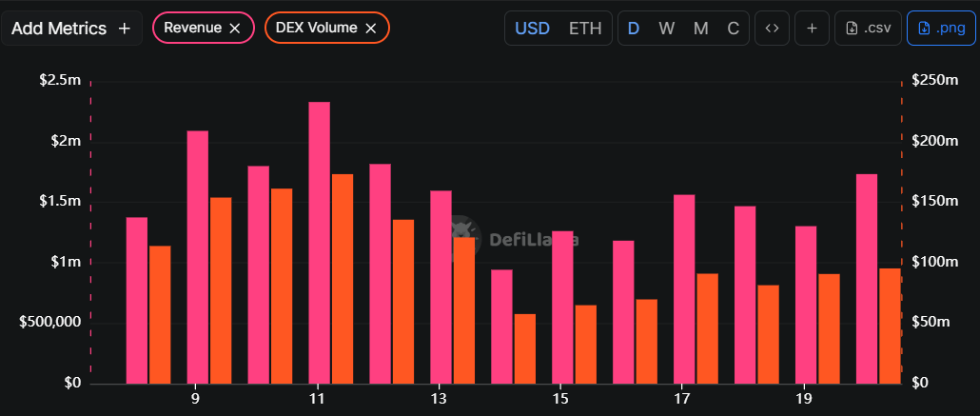Click the plus icon next to code button

point(812,29)
